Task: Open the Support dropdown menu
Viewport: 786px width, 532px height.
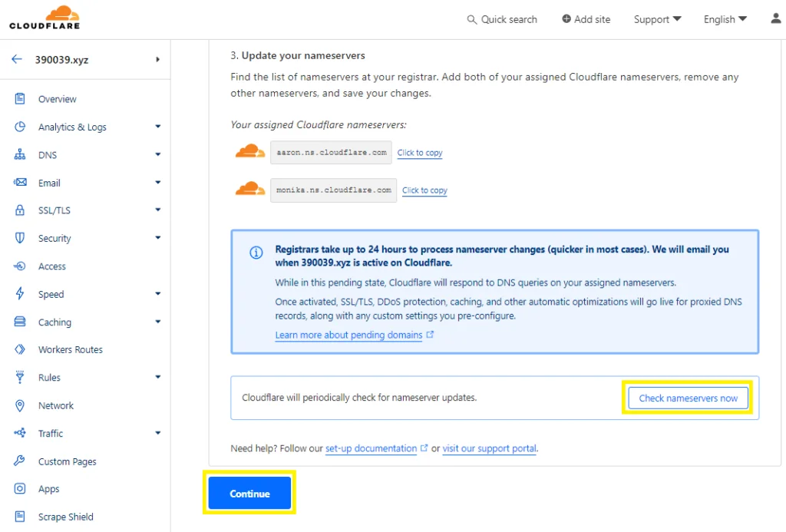Action: (657, 19)
